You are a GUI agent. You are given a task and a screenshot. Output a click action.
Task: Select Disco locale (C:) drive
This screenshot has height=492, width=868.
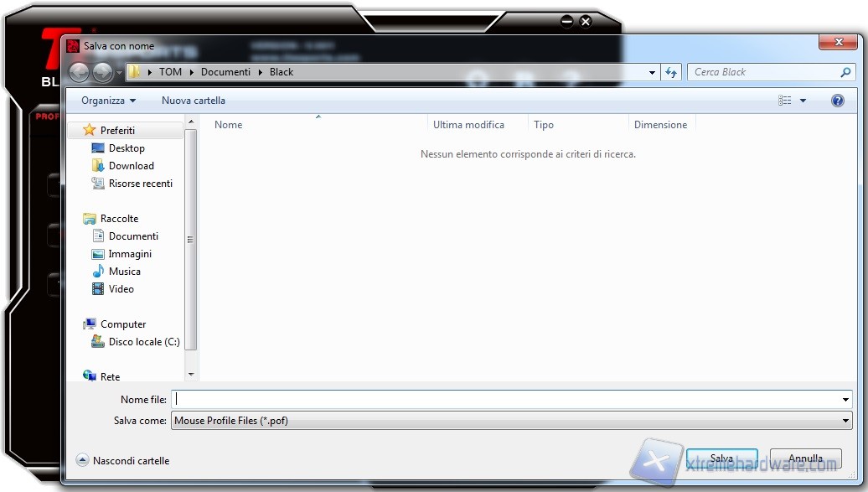pyautogui.click(x=143, y=342)
